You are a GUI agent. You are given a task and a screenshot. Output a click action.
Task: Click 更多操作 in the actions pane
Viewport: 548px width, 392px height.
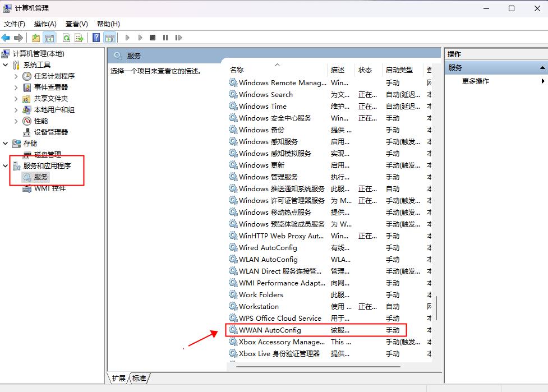coord(475,81)
